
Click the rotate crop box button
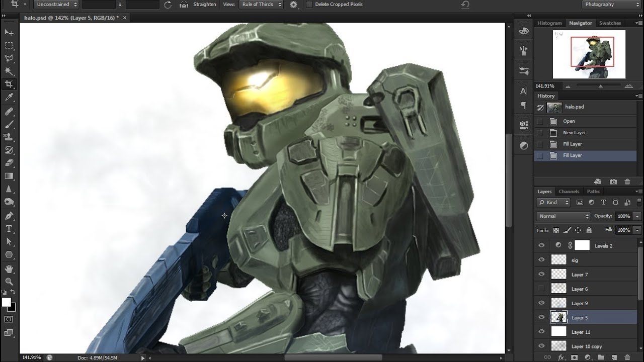[x=168, y=5]
